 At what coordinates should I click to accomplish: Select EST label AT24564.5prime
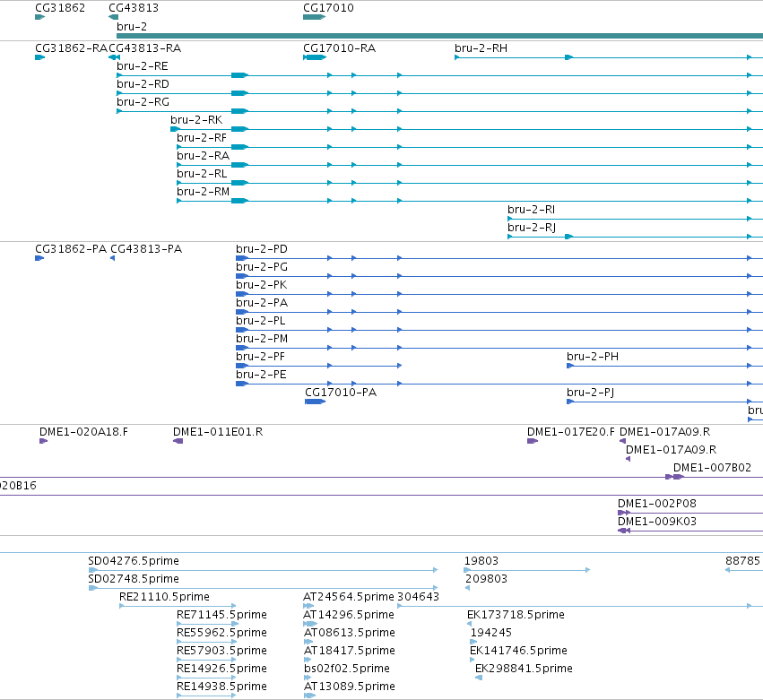pos(349,597)
